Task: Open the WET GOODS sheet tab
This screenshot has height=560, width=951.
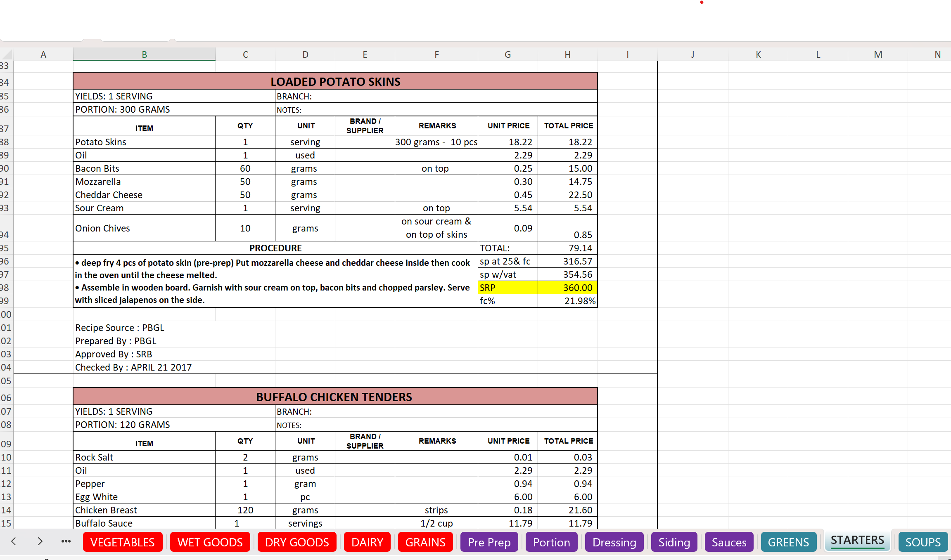Action: pos(210,542)
